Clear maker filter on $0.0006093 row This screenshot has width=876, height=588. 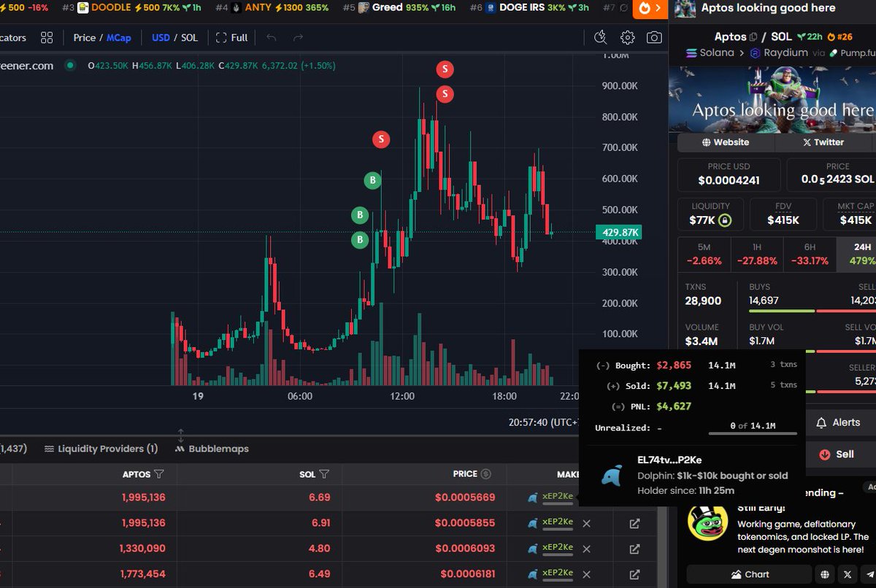(x=586, y=549)
